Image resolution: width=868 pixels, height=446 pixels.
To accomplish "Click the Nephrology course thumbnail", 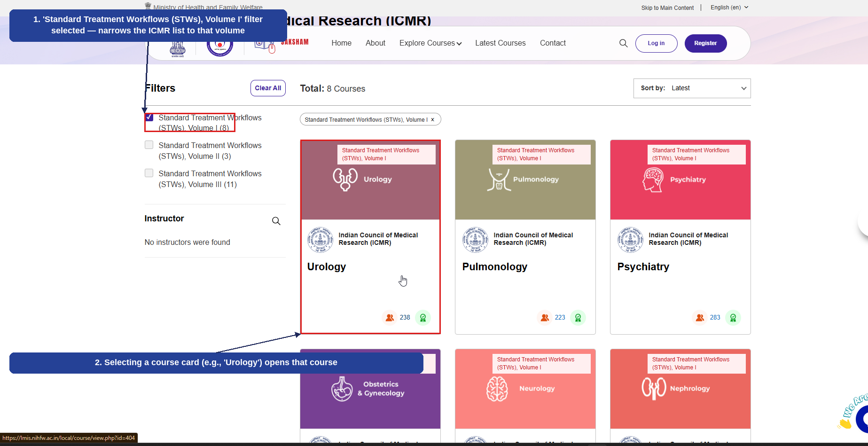I will [680, 389].
